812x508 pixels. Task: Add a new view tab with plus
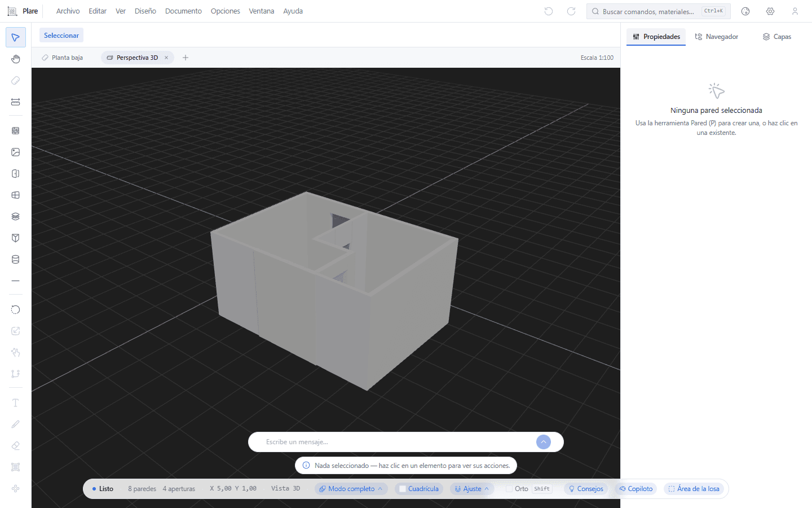186,58
